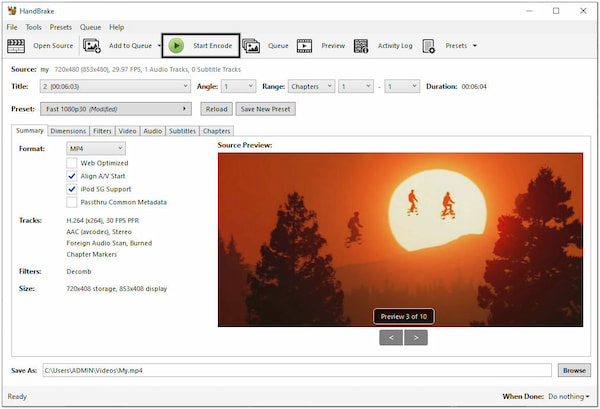
Task: Click the Save New Preset button
Action: click(266, 109)
